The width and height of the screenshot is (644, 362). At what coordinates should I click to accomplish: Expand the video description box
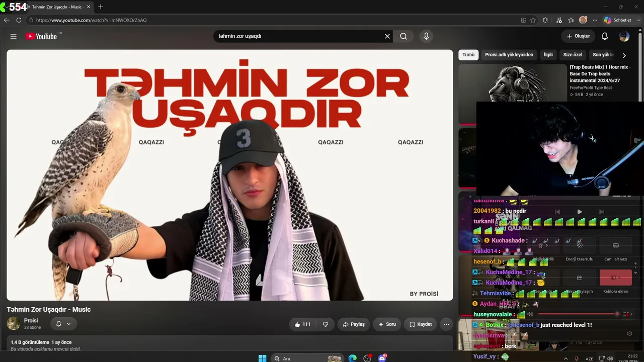coord(230,344)
